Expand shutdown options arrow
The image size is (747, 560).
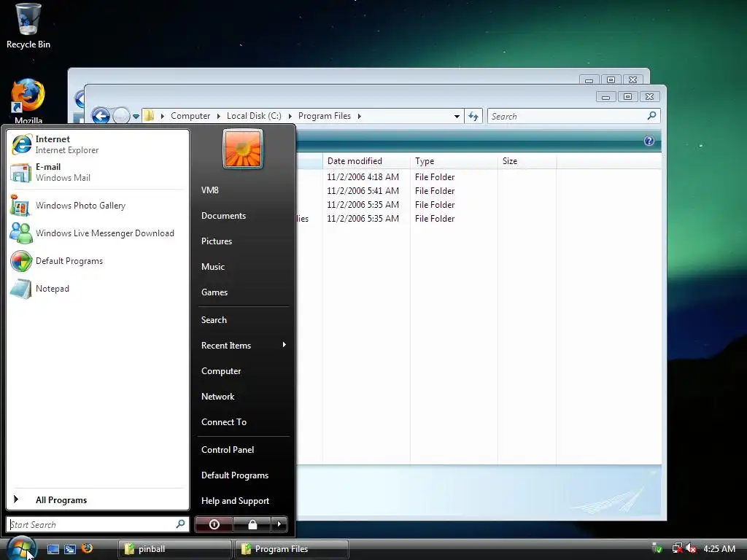(279, 524)
